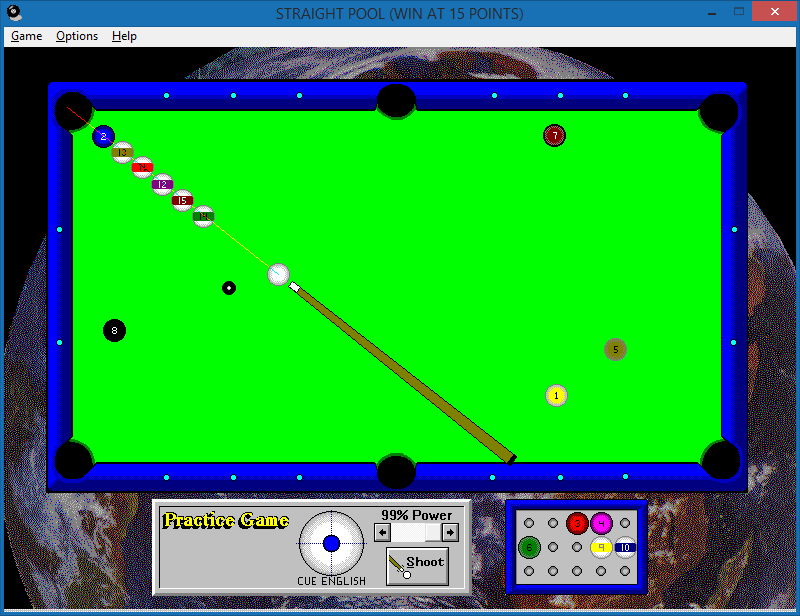Decrease power with the left arrow
The height and width of the screenshot is (616, 800).
click(x=382, y=533)
